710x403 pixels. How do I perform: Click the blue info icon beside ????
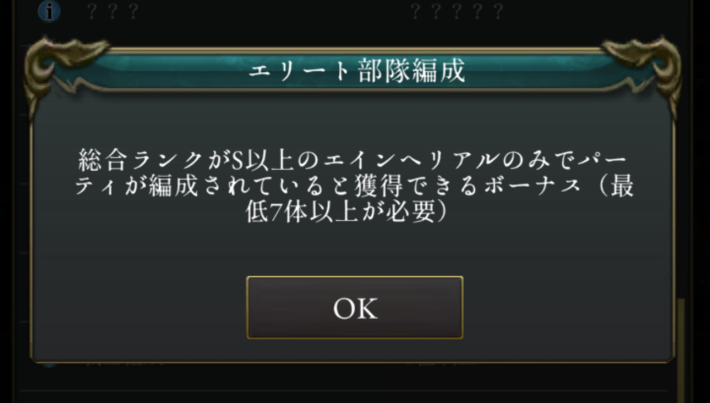(49, 11)
